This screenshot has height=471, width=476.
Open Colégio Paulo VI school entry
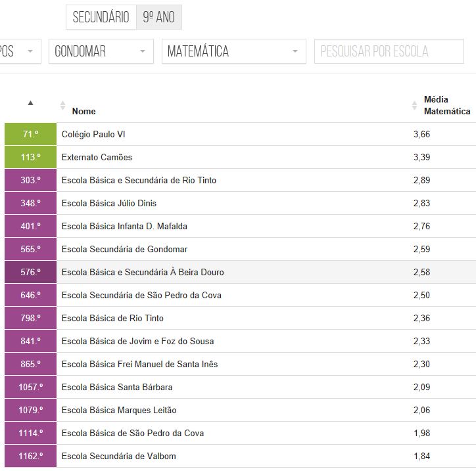93,135
